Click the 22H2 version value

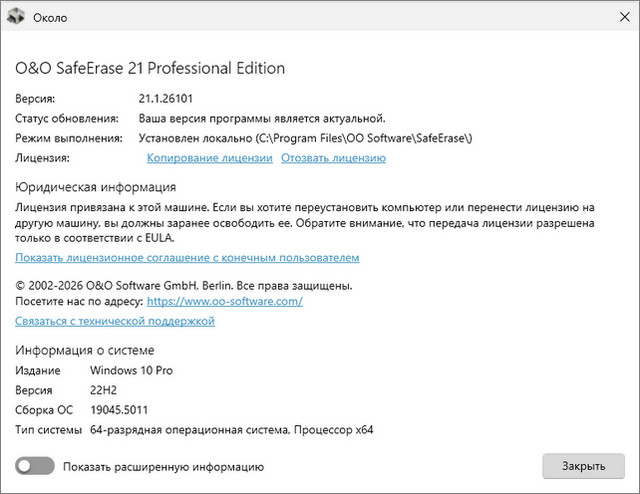pyautogui.click(x=105, y=390)
